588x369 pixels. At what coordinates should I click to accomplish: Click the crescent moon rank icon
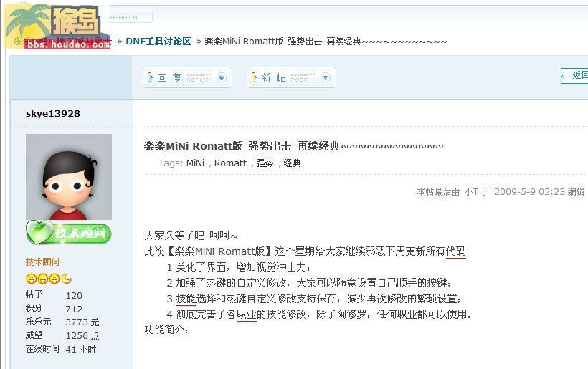point(67,279)
